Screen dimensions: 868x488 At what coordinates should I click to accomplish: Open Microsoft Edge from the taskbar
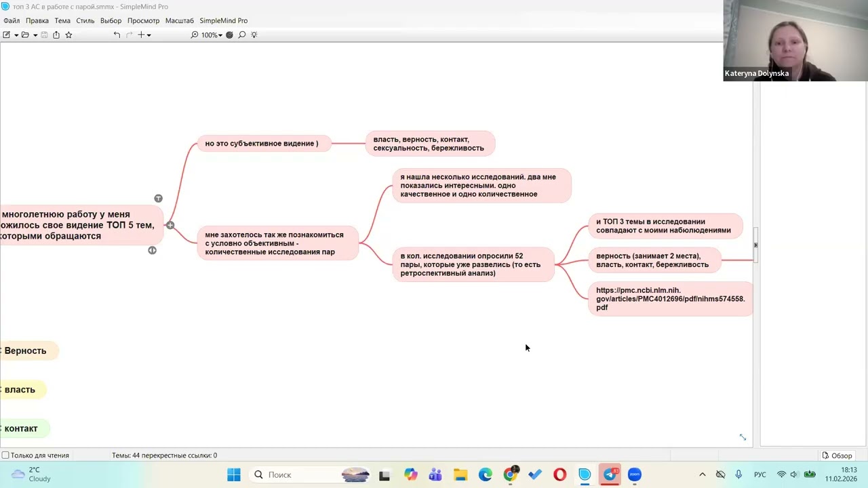[x=486, y=474]
